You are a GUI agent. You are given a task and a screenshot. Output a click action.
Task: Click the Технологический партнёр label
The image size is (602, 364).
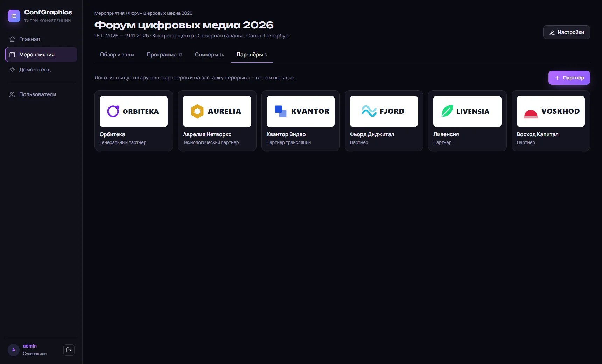tap(211, 142)
